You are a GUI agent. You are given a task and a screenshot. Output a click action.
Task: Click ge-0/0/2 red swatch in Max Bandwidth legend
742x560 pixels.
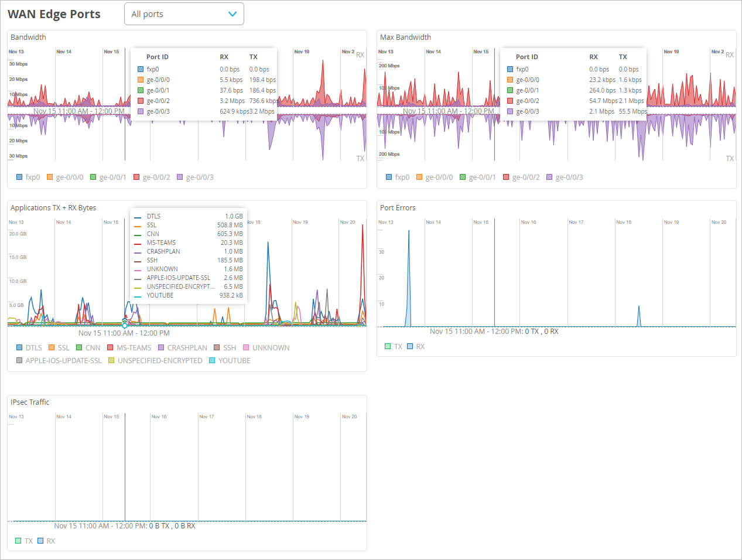tap(506, 177)
